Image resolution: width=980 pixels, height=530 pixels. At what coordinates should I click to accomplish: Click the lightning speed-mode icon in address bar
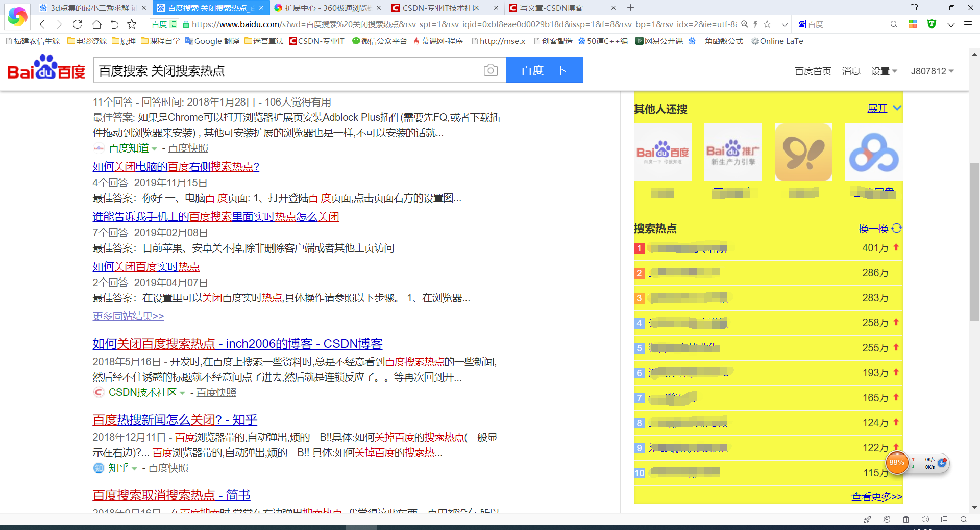[755, 24]
